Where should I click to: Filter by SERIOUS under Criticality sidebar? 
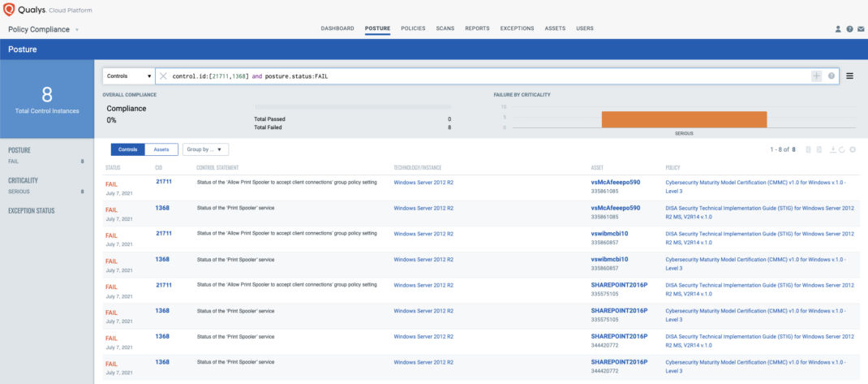pos(46,192)
